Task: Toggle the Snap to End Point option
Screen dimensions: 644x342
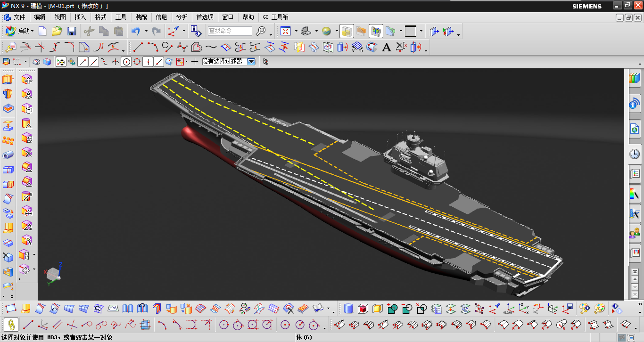Action: click(x=83, y=62)
